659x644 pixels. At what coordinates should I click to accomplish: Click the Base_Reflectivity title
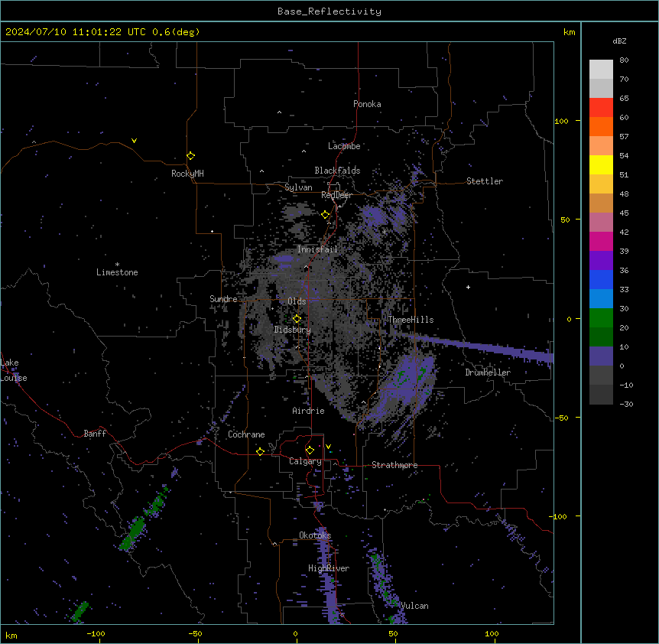click(329, 11)
